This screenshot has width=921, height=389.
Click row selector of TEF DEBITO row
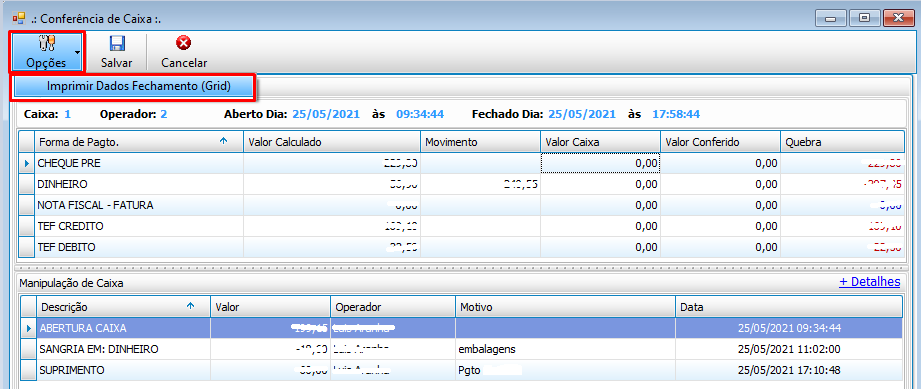pos(27,247)
